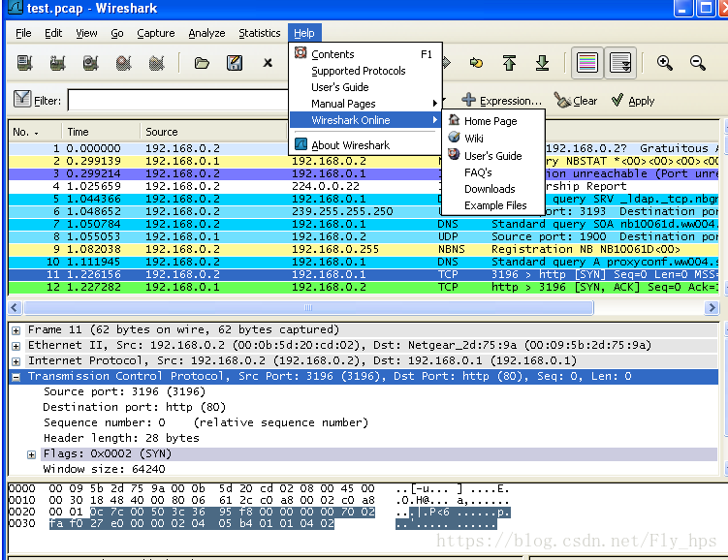This screenshot has width=728, height=560.
Task: Click the Expression plus icon
Action: (x=469, y=99)
